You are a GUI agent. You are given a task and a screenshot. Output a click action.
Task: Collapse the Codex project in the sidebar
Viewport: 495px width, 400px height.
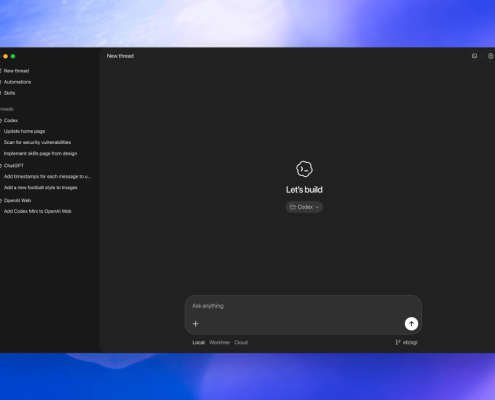[10, 120]
